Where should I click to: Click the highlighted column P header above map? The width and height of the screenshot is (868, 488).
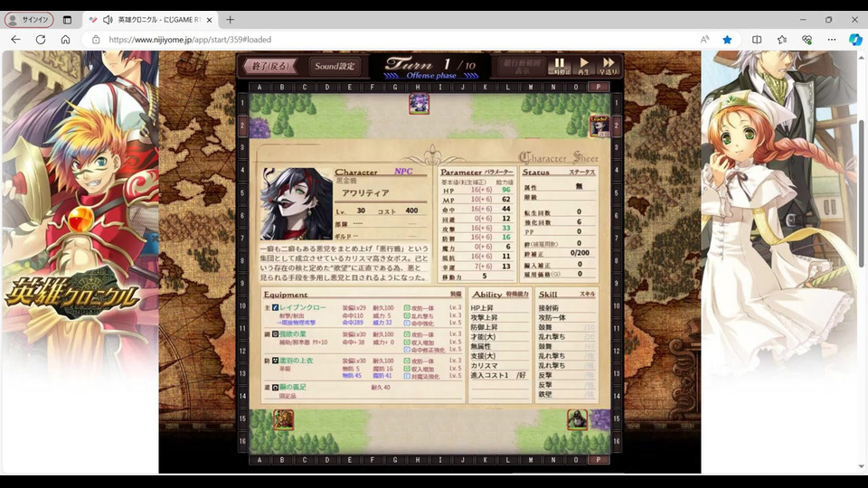599,88
